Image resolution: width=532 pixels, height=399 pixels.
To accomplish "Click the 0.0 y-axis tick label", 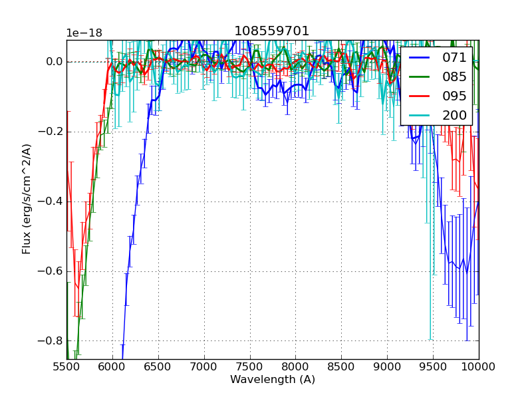I will (x=55, y=62).
